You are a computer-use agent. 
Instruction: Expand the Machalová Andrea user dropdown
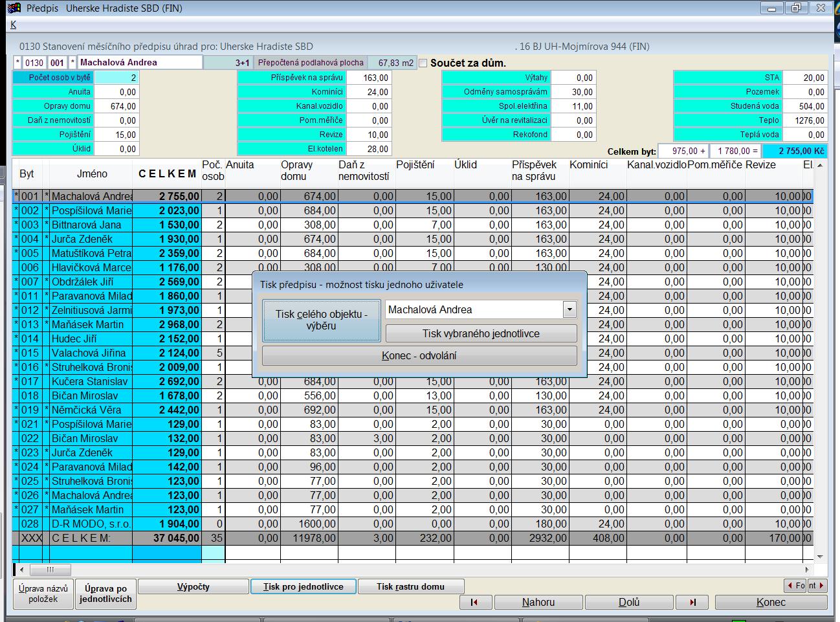coord(569,310)
